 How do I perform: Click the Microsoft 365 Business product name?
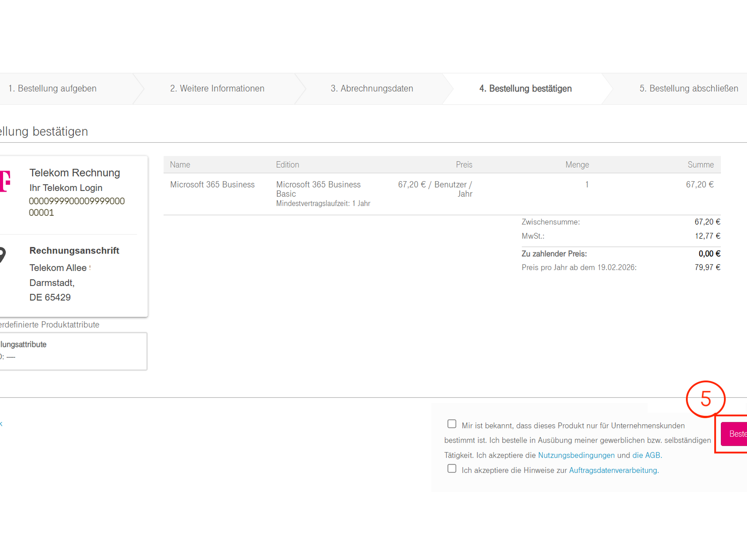coord(212,185)
